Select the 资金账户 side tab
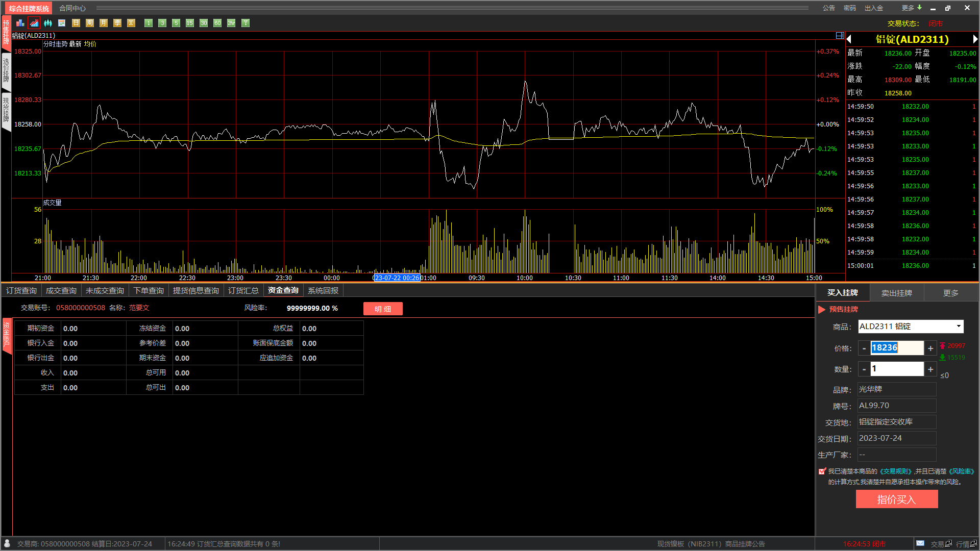Viewport: 980px width, 551px height. click(x=7, y=335)
